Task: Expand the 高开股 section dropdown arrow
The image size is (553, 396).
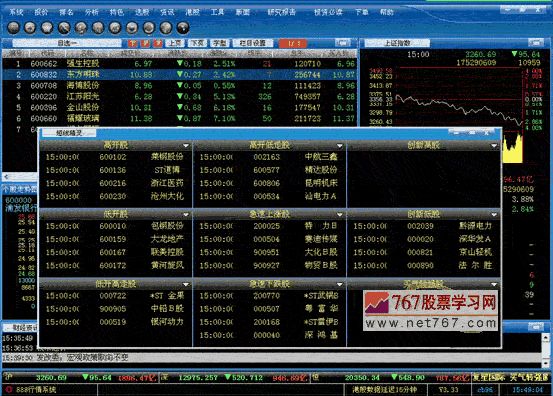Action: [186, 145]
